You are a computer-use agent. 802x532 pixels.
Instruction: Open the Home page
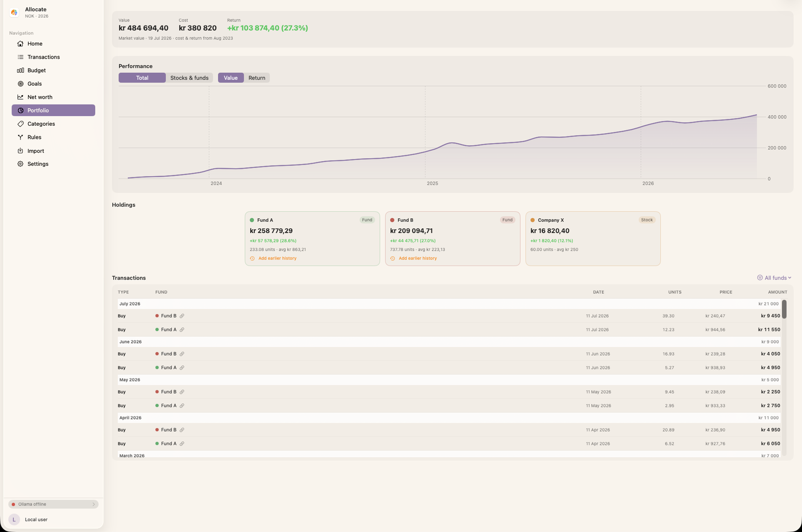pyautogui.click(x=53, y=44)
